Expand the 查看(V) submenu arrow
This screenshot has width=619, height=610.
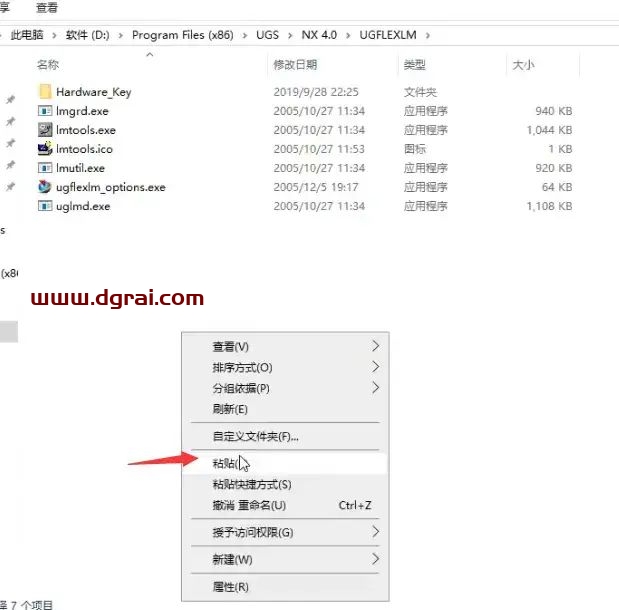[x=375, y=346]
